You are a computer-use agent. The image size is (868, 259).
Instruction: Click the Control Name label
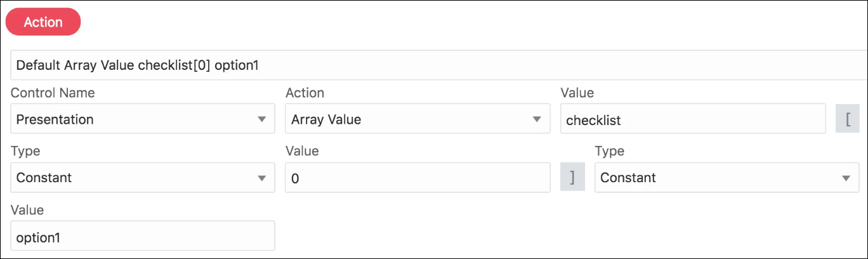pyautogui.click(x=53, y=93)
